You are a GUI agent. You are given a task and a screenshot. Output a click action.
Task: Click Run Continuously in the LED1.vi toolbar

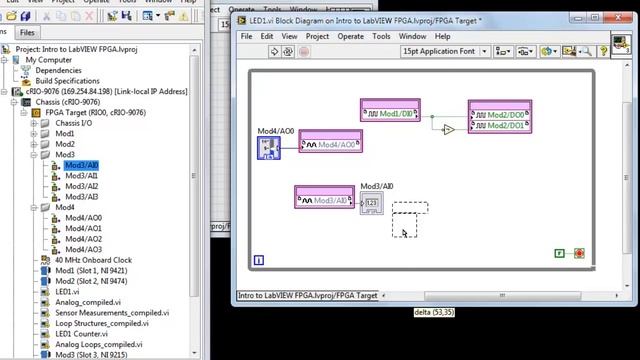point(288,51)
